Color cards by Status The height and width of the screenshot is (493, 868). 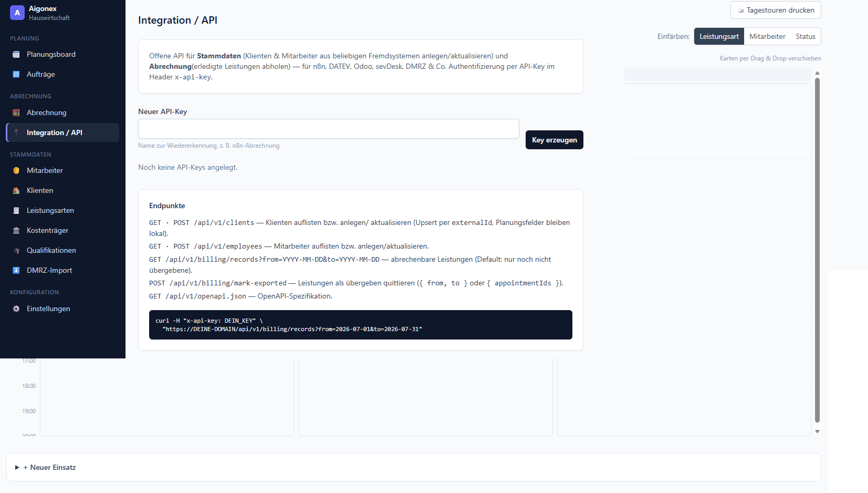[x=806, y=37]
